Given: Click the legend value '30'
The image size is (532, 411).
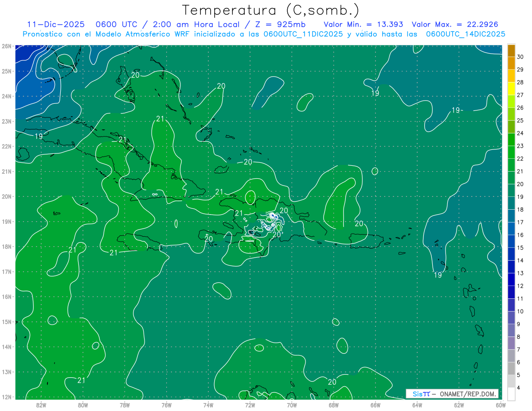Looking at the screenshot, I should (x=520, y=57).
